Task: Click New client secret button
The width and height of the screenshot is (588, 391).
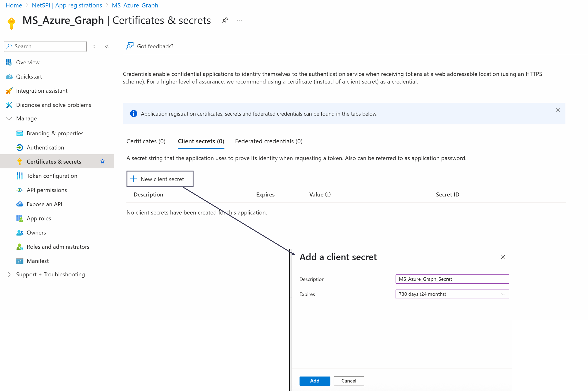Action: pos(160,179)
